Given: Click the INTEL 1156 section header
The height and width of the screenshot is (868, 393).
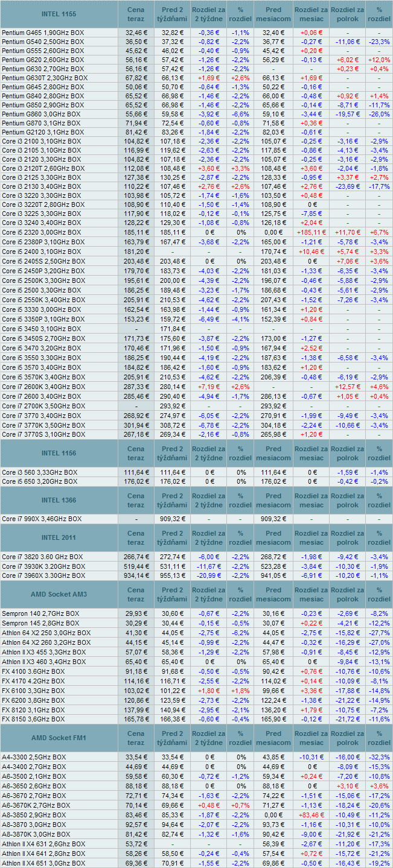Looking at the screenshot, I should pos(59,453).
